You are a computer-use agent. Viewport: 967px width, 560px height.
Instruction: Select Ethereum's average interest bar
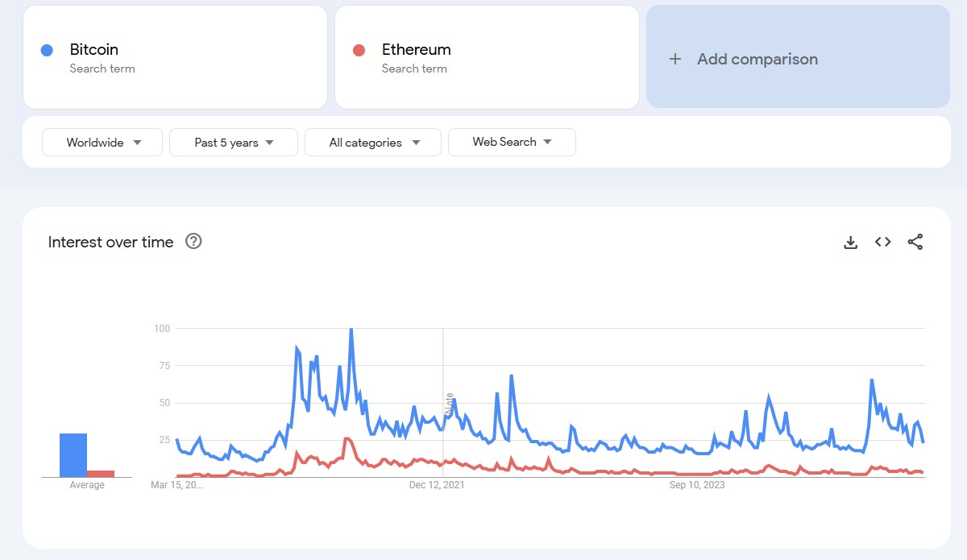(100, 472)
